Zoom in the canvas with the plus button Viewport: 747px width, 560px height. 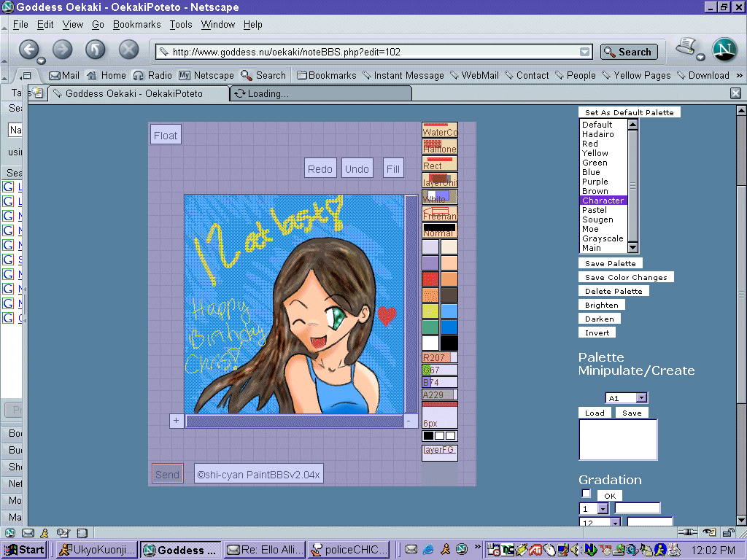pos(177,421)
